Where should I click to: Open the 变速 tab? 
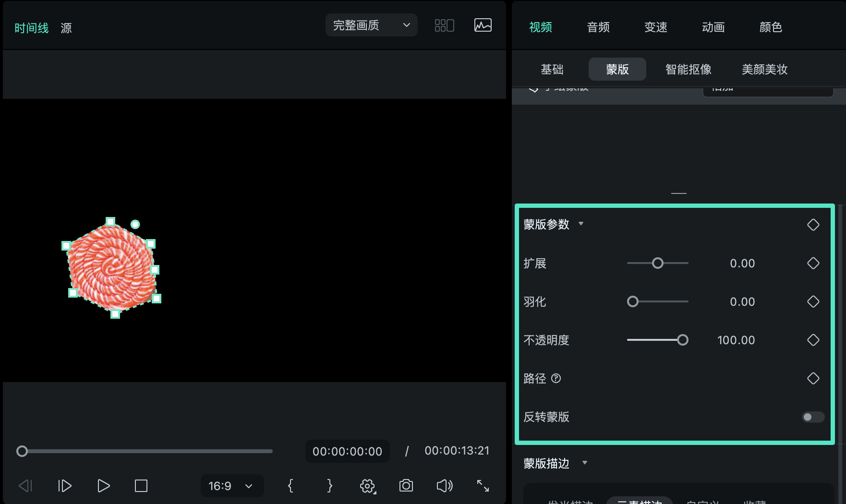pyautogui.click(x=656, y=27)
